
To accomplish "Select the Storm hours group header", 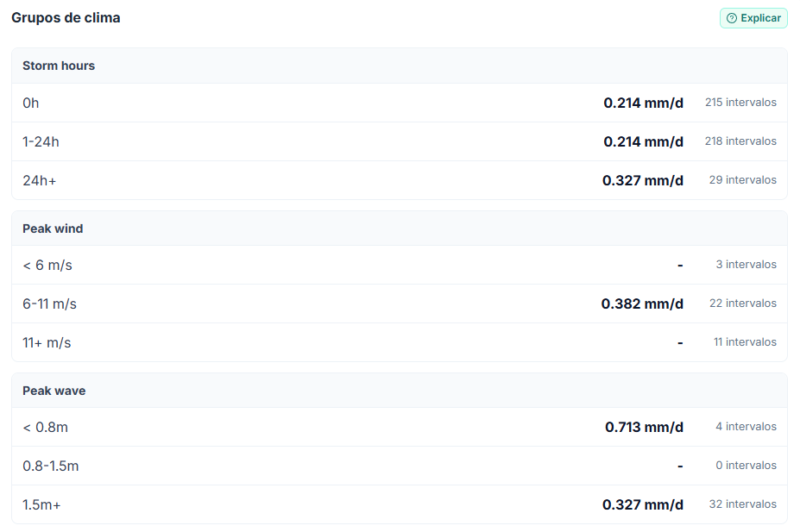I will 400,66.
